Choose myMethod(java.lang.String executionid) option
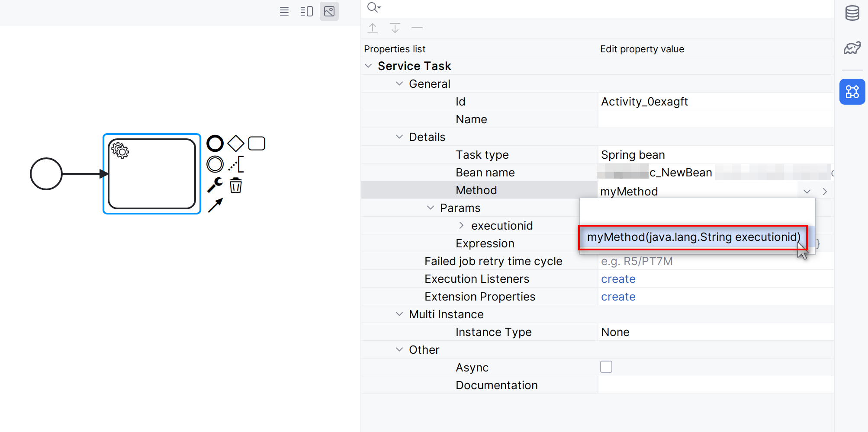 [x=693, y=237]
